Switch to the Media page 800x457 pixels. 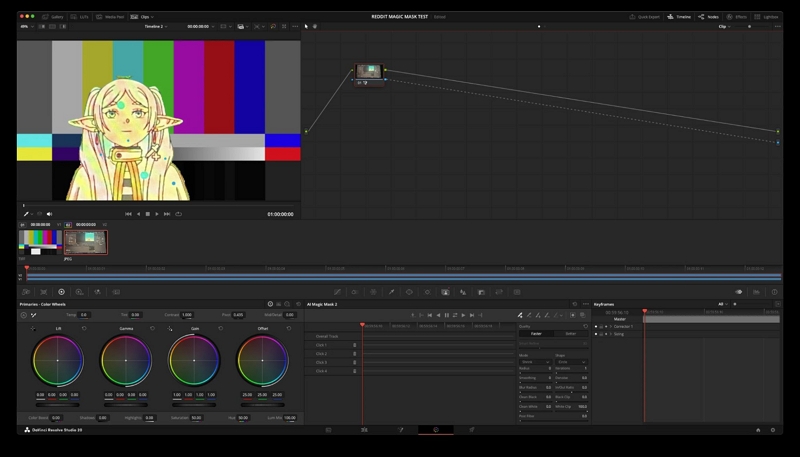329,430
